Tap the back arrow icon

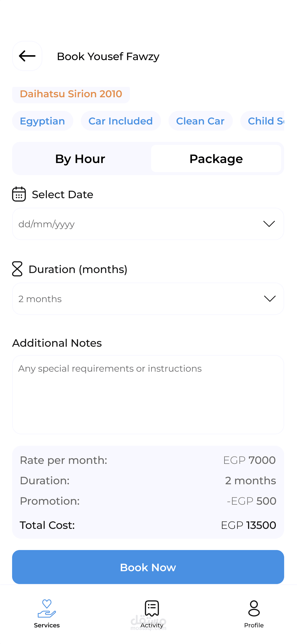point(27,56)
